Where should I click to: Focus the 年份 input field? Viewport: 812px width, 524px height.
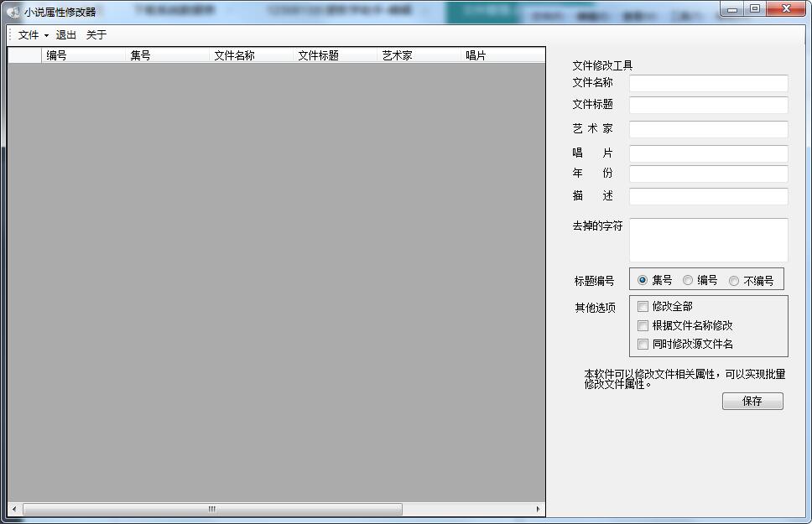[709, 174]
